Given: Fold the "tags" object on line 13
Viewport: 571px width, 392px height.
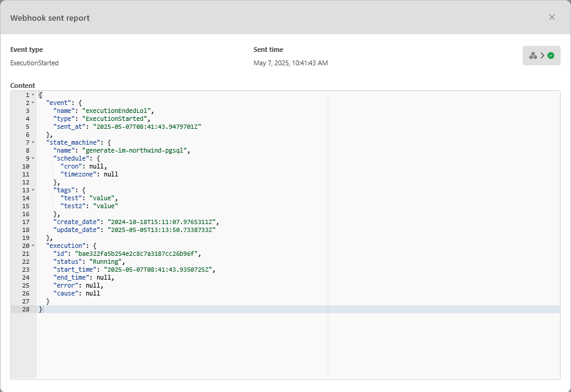Looking at the screenshot, I should (33, 191).
